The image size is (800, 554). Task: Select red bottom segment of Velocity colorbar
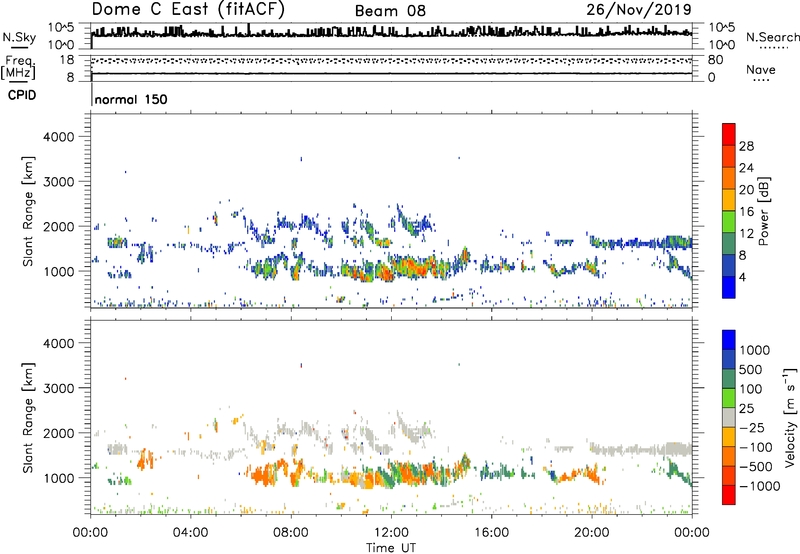pyautogui.click(x=729, y=495)
